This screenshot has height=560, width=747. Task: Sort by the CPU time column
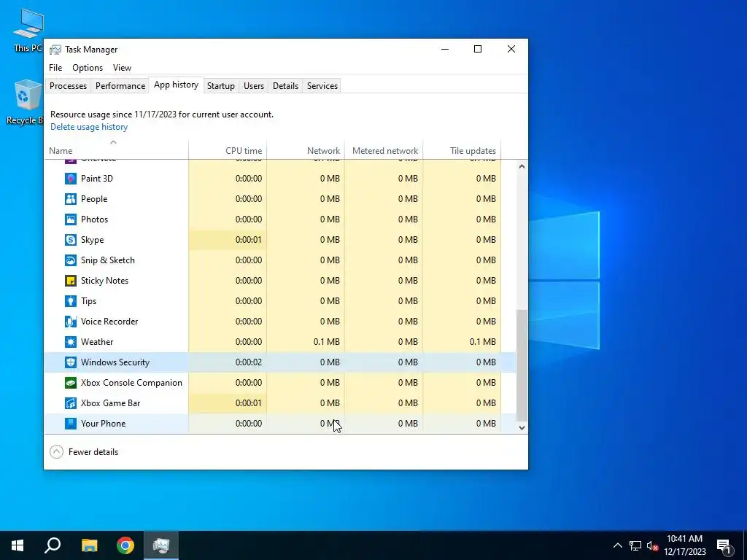point(228,150)
